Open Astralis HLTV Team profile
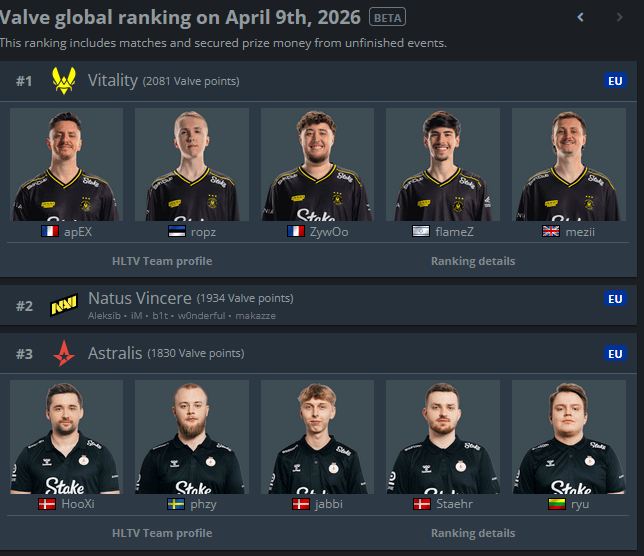The height and width of the screenshot is (556, 644). (x=162, y=533)
